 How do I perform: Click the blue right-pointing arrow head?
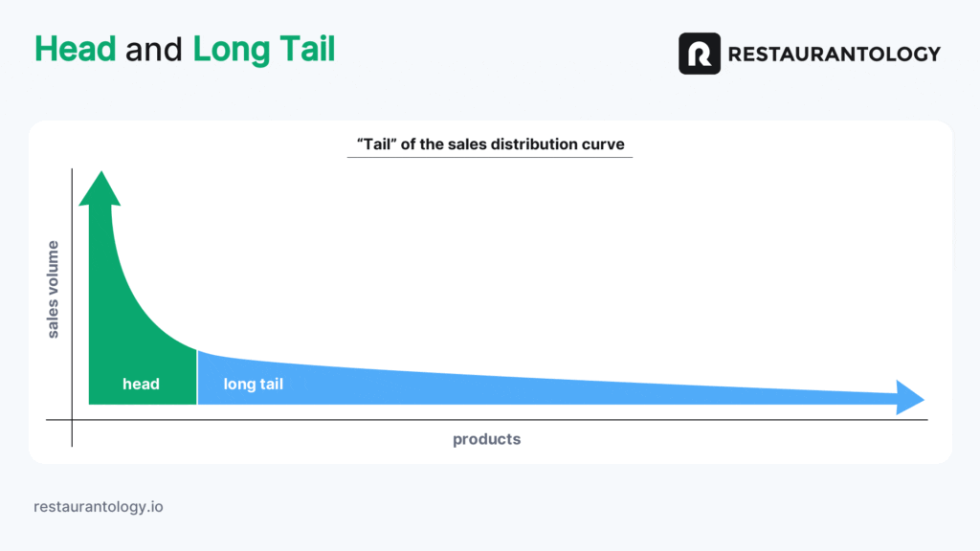click(x=911, y=397)
